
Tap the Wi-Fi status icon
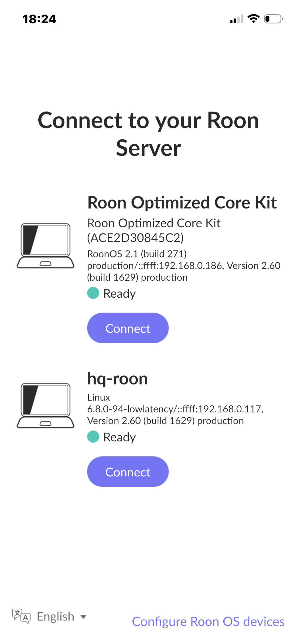click(254, 19)
